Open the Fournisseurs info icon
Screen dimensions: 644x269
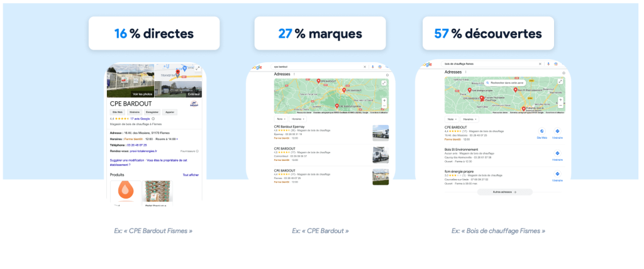pyautogui.click(x=197, y=151)
